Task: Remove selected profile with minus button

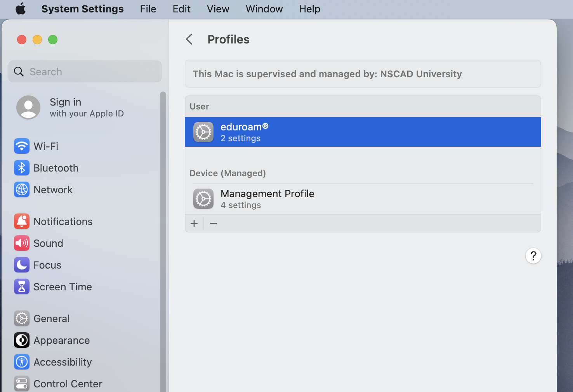Action: click(x=214, y=224)
